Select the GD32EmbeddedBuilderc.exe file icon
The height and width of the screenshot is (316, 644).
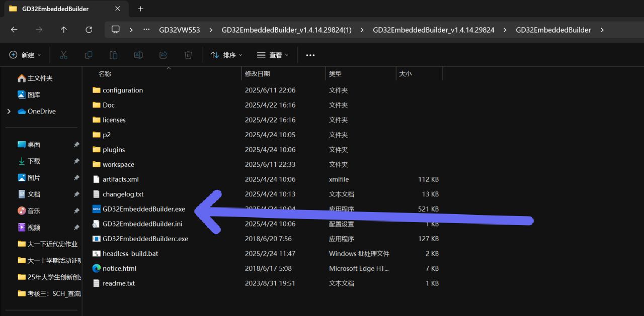pos(97,239)
